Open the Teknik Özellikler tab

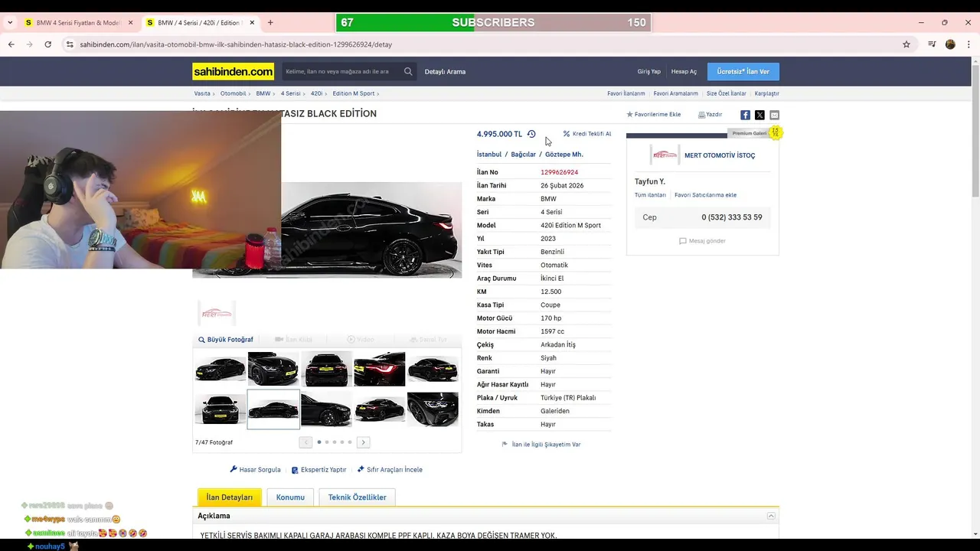pyautogui.click(x=357, y=497)
